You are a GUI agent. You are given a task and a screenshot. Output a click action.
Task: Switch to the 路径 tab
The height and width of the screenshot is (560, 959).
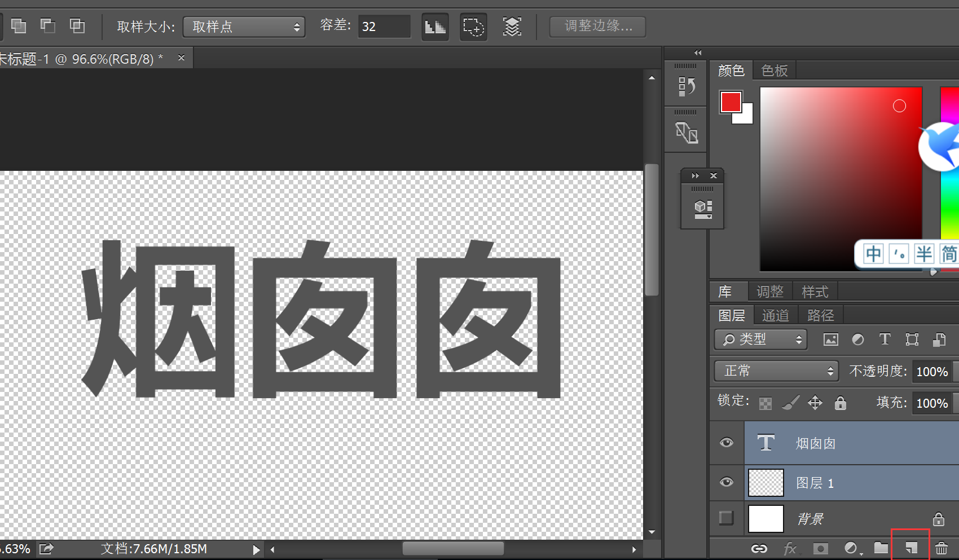[x=821, y=315]
